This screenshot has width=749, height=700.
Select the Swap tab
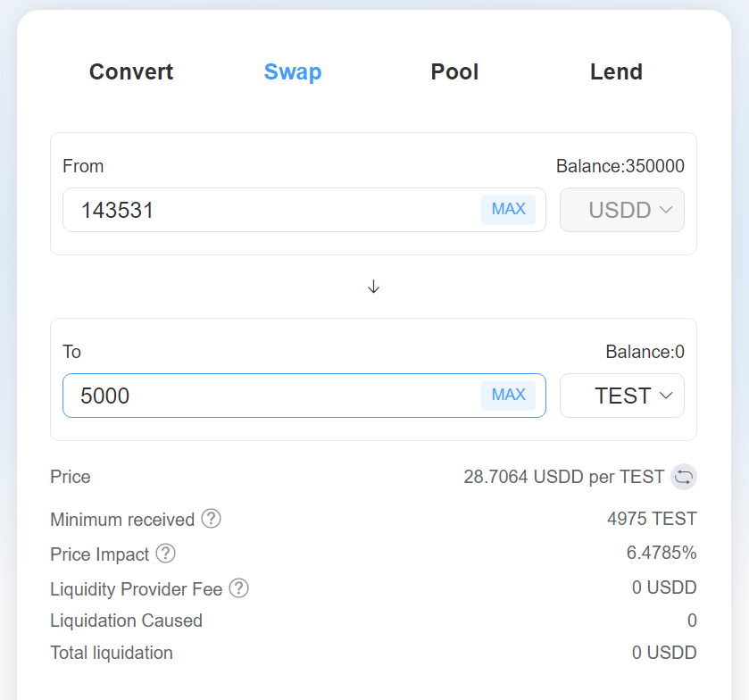[x=293, y=72]
